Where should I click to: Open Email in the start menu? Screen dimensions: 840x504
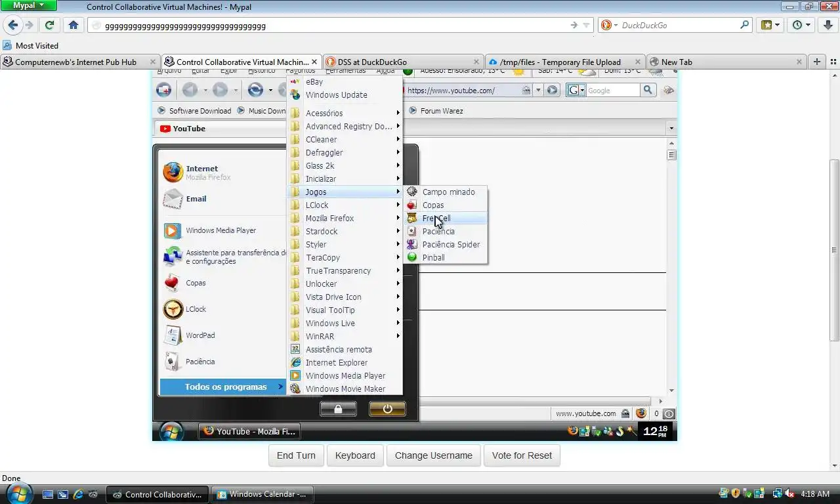tap(223, 199)
